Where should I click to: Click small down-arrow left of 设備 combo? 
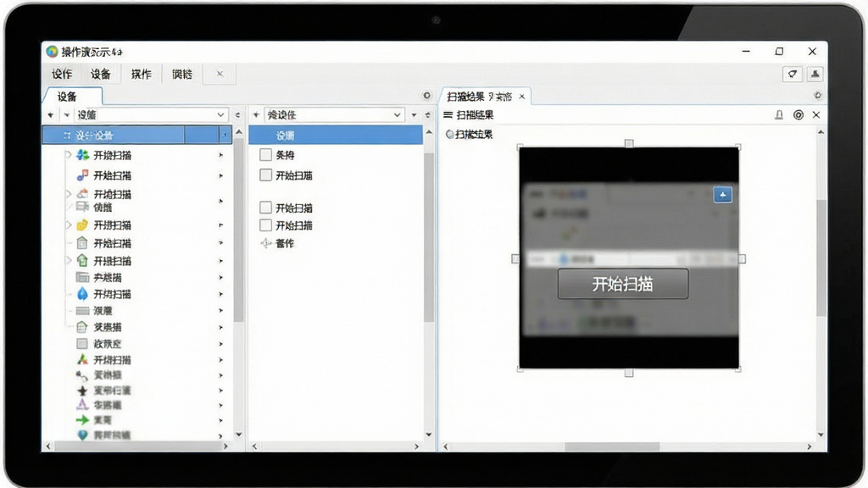pyautogui.click(x=66, y=115)
